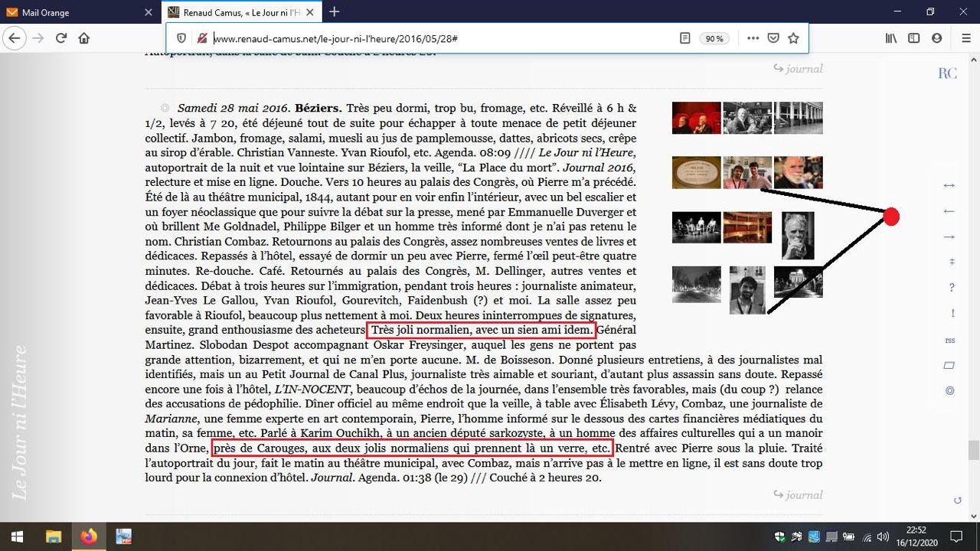Open a new browser tab

pyautogui.click(x=334, y=12)
